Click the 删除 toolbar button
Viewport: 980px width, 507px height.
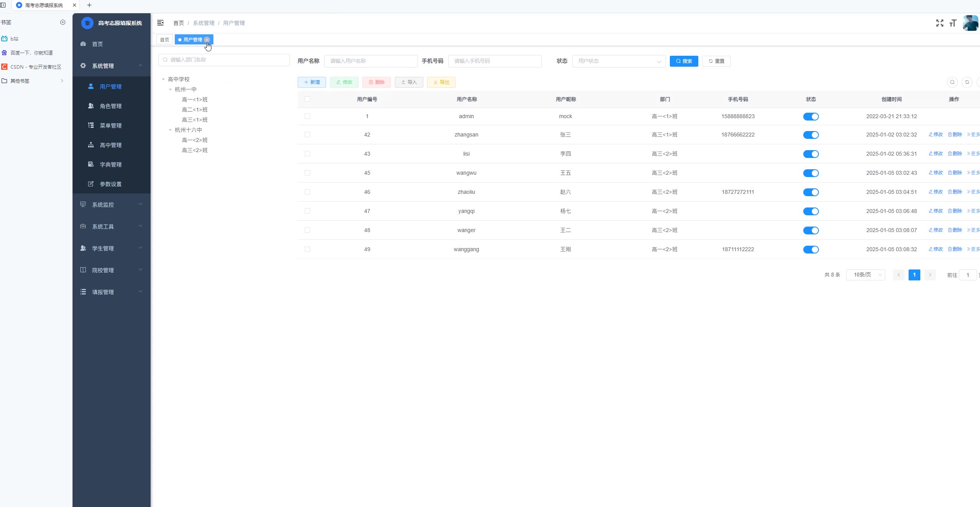point(376,82)
